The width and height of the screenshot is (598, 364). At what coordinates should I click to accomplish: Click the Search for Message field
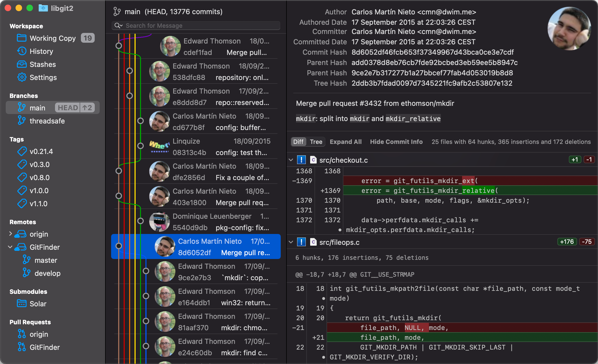pos(196,26)
